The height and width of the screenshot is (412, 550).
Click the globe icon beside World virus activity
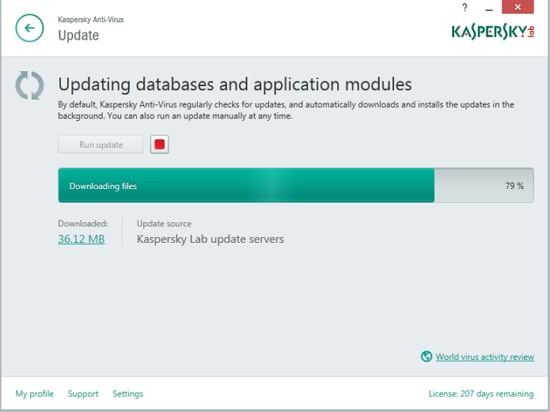(x=426, y=357)
